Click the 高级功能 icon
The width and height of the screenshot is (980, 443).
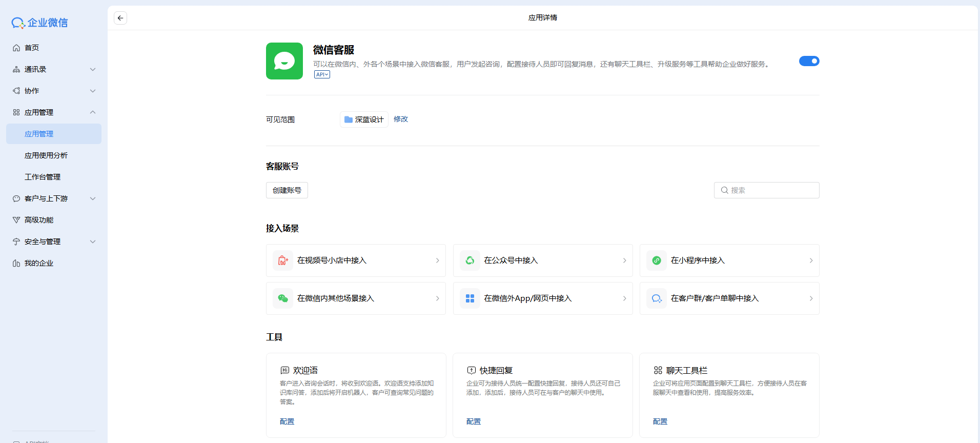pos(16,220)
